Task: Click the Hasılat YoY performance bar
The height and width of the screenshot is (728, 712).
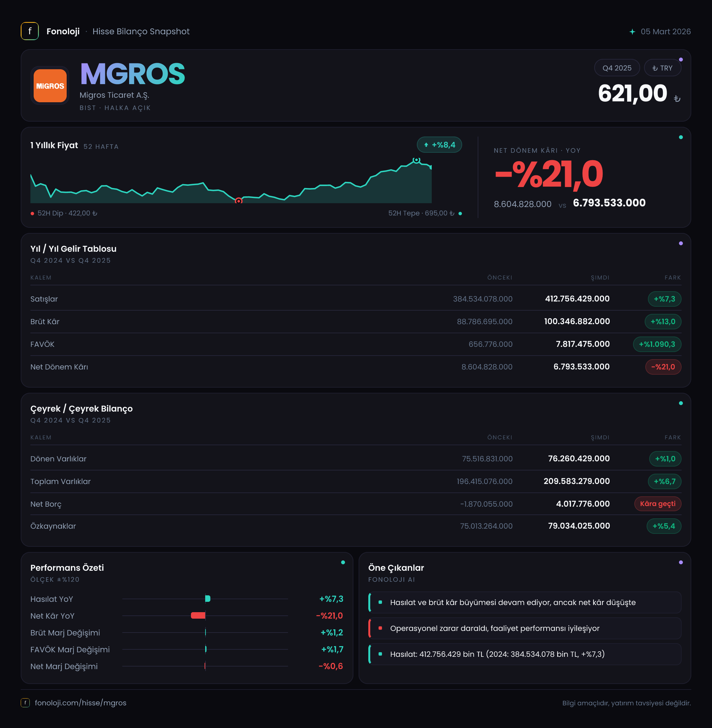Action: [207, 599]
